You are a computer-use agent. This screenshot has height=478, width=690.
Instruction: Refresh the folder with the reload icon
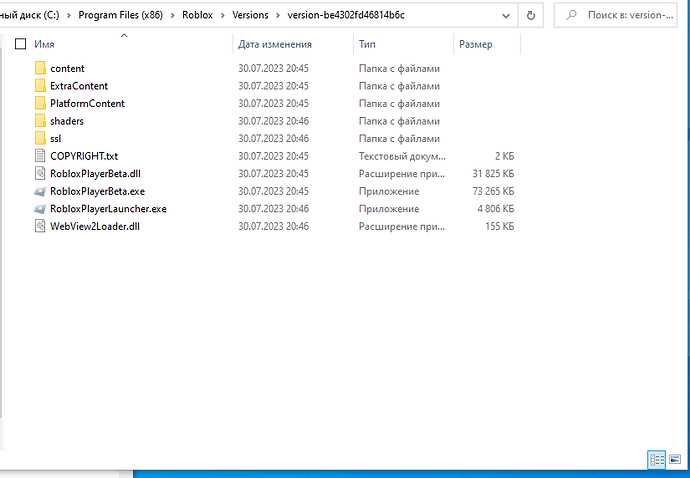(x=531, y=15)
